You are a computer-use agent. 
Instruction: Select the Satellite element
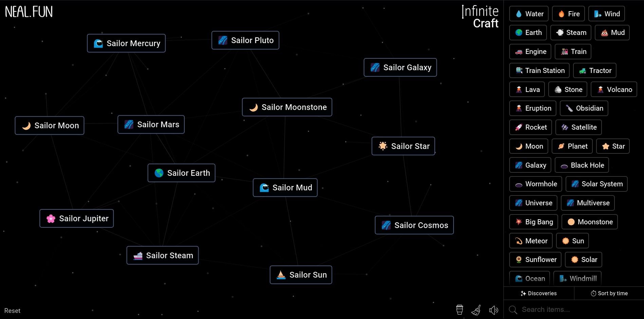point(579,127)
